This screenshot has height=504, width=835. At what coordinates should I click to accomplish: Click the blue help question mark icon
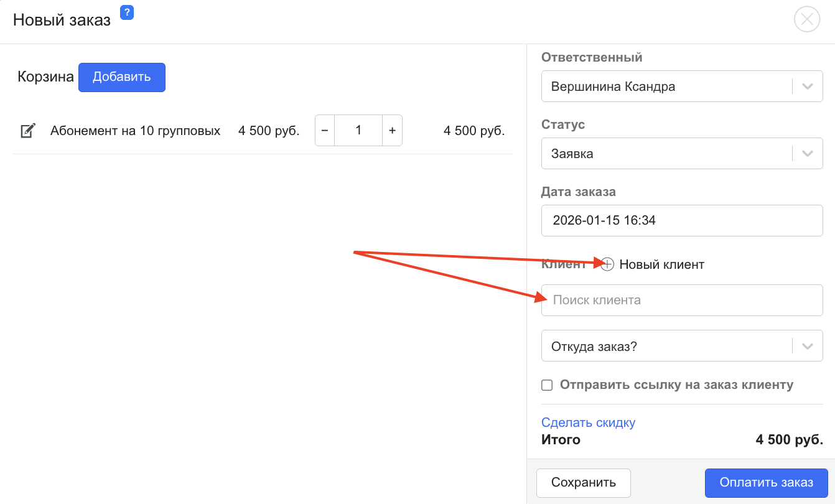127,12
